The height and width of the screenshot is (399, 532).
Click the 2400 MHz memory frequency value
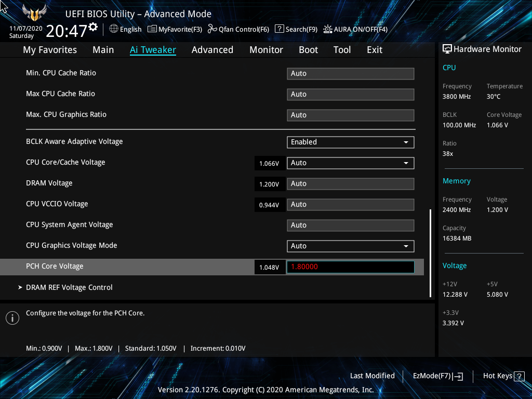pyautogui.click(x=457, y=210)
